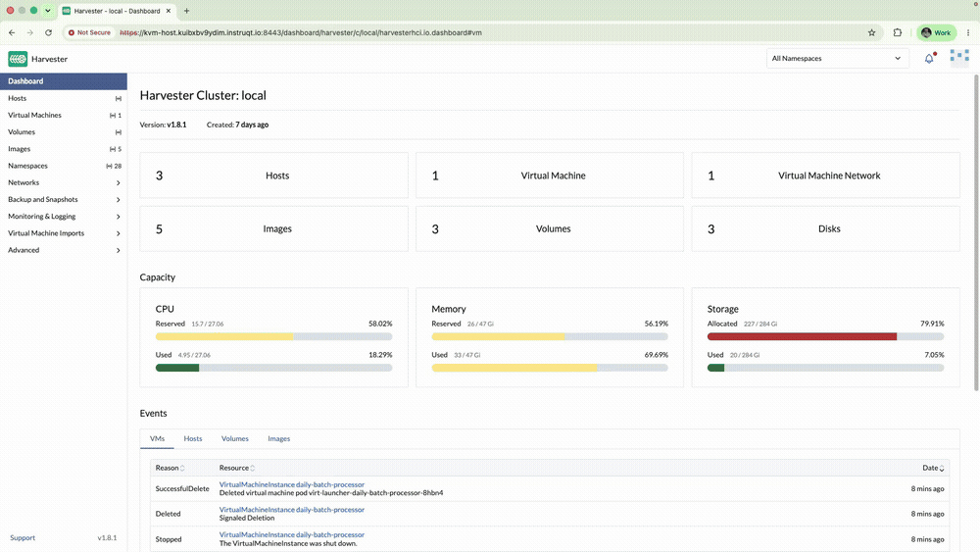Expand Backup and Snapshots group
Viewport: 980px width, 552px height.
click(x=63, y=199)
